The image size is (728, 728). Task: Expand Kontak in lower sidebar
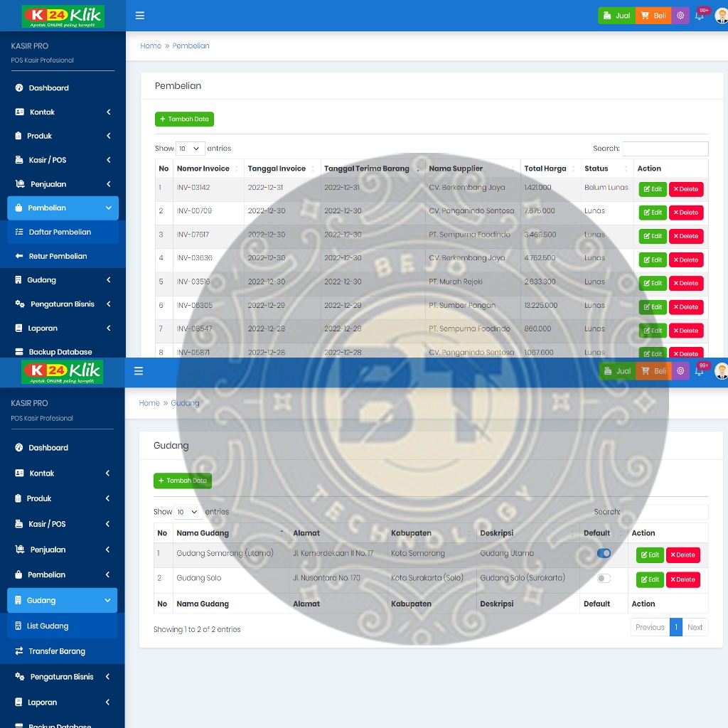[x=63, y=473]
